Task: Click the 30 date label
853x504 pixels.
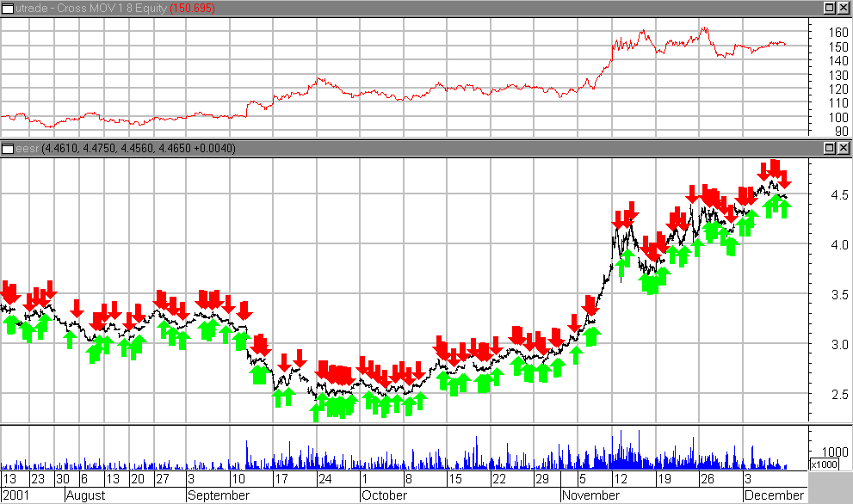Action: tap(63, 479)
